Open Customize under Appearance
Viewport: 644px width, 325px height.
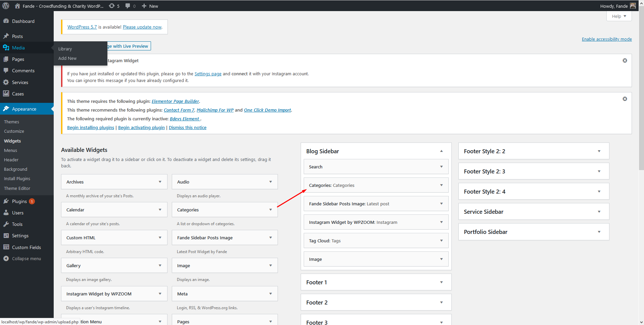coord(14,131)
